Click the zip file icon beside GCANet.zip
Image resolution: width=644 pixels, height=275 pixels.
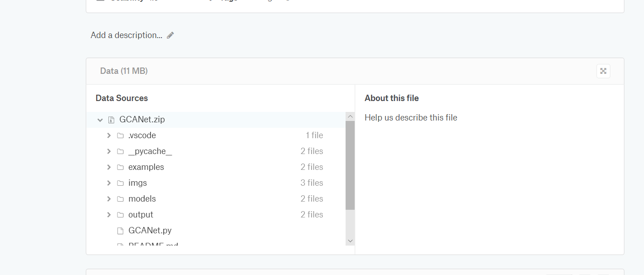[x=111, y=120]
